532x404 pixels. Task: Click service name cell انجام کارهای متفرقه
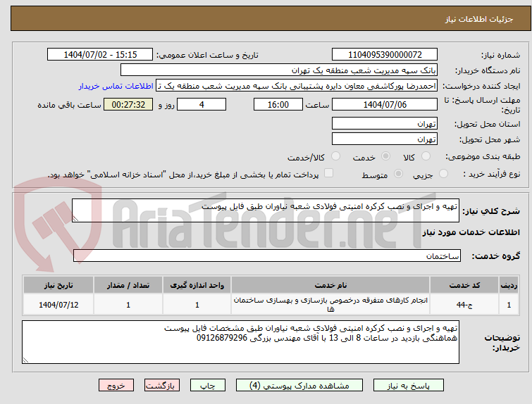point(330,305)
